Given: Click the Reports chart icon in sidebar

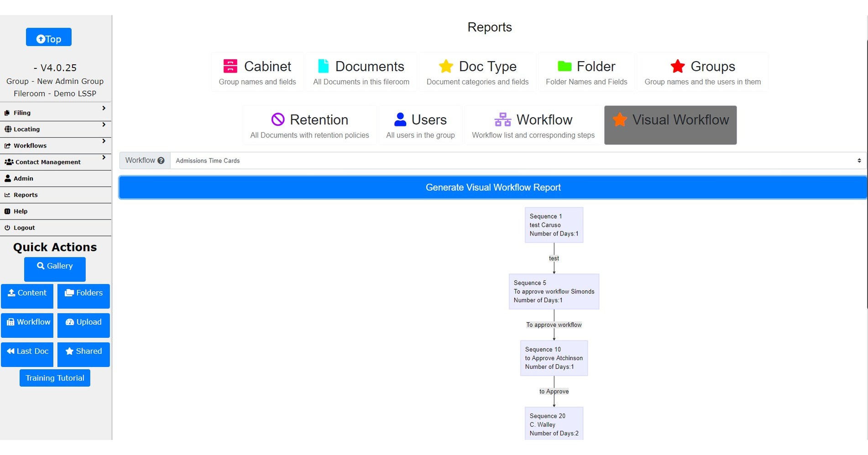Looking at the screenshot, I should pyautogui.click(x=7, y=195).
